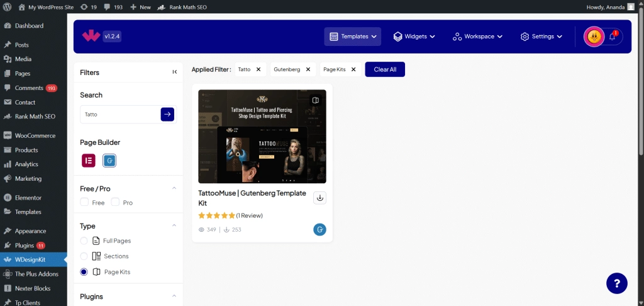
Task: Click the page vertical scrollbar
Action: (x=641, y=82)
